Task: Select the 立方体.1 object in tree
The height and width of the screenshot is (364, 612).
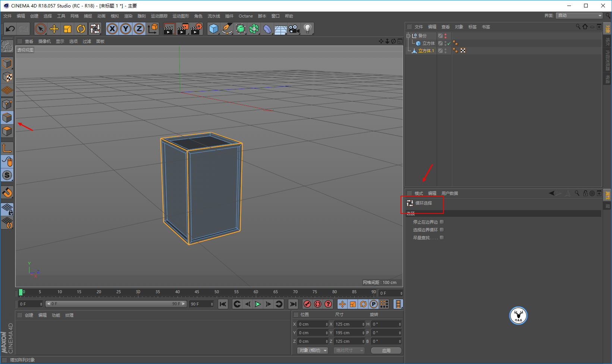Action: 426,51
